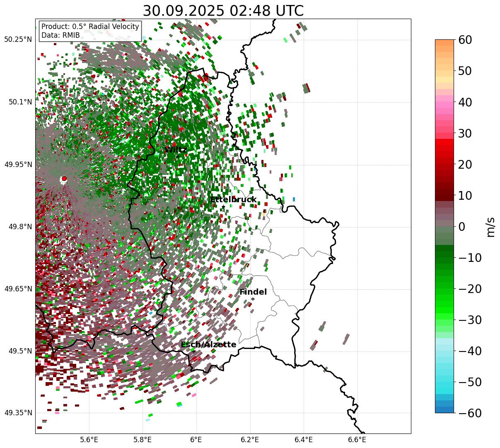Click the dark green colorbar segment near −10
500x448 pixels.
444,255
